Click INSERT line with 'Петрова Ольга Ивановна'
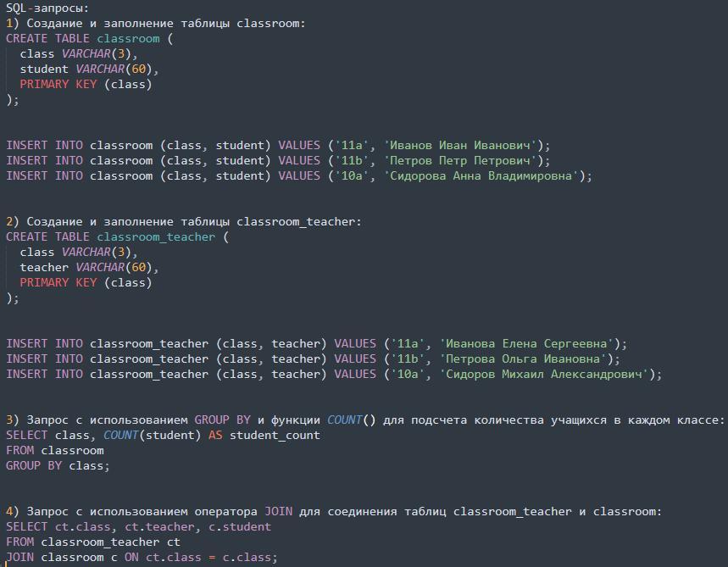The height and width of the screenshot is (567, 728). pyautogui.click(x=313, y=359)
